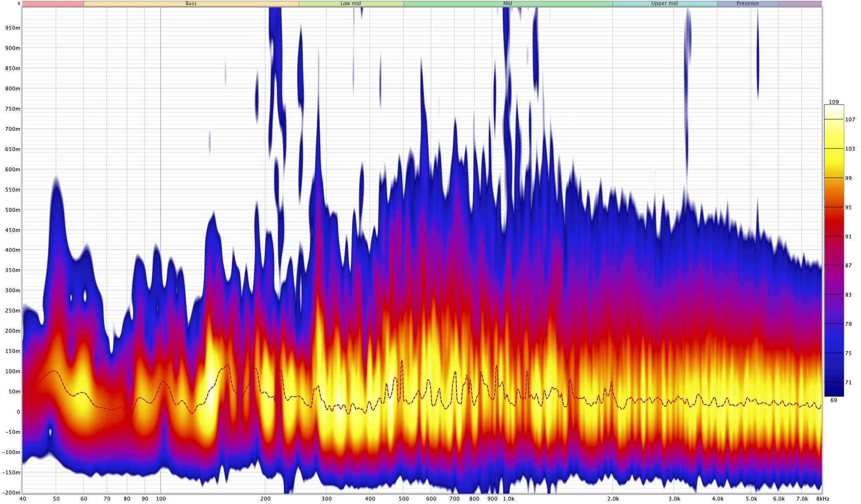This screenshot has width=861, height=504.
Task: Click the Bass frequency band label
Action: 191,3
